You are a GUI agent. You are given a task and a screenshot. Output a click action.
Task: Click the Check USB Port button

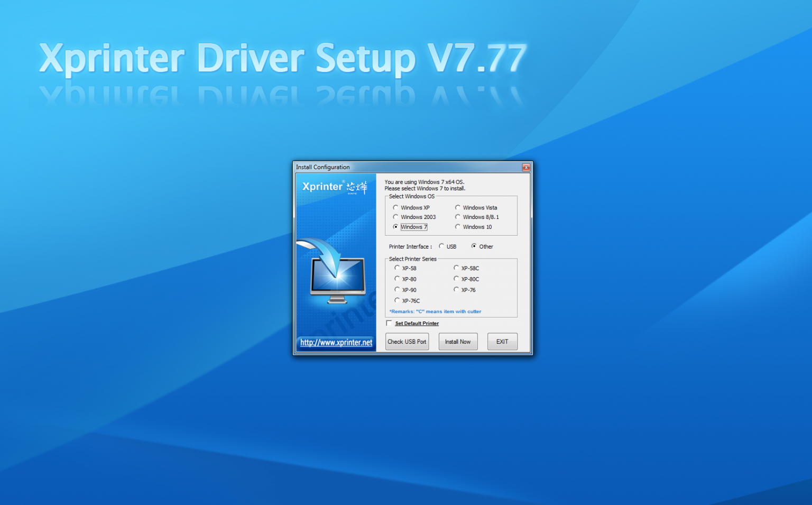(407, 342)
